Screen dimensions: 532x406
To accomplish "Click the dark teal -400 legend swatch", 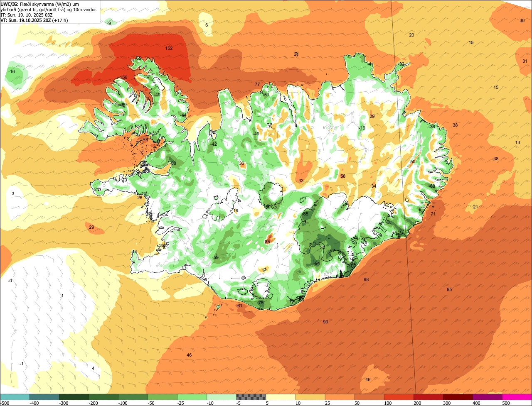I will tap(44, 397).
